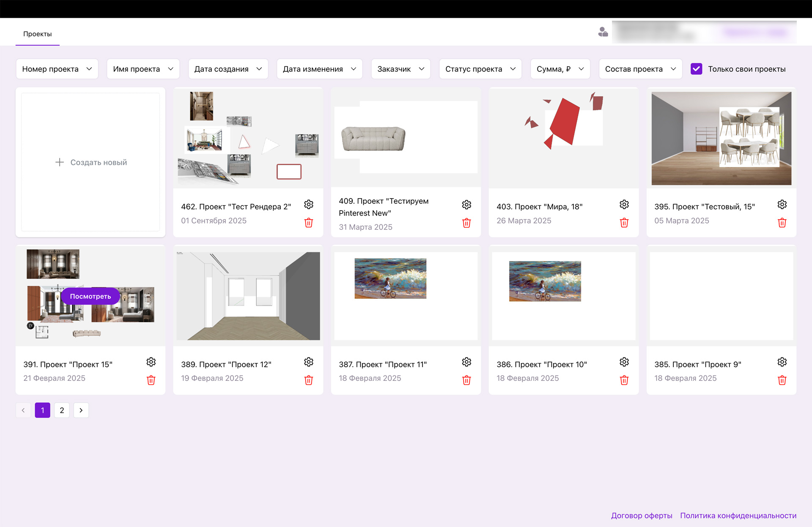This screenshot has width=812, height=527.
Task: Click Посмотреть button on Проект 15
Action: pyautogui.click(x=91, y=296)
